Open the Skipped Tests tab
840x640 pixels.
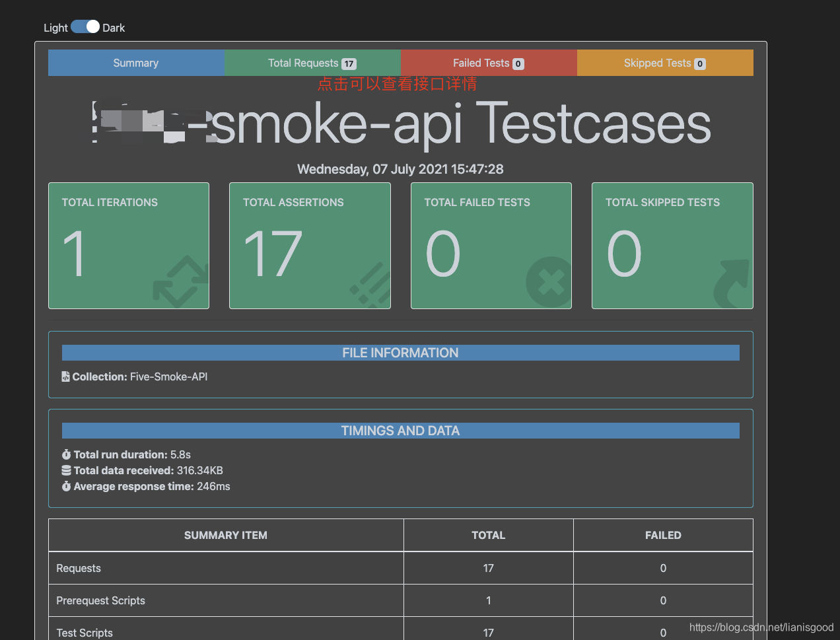click(x=665, y=63)
